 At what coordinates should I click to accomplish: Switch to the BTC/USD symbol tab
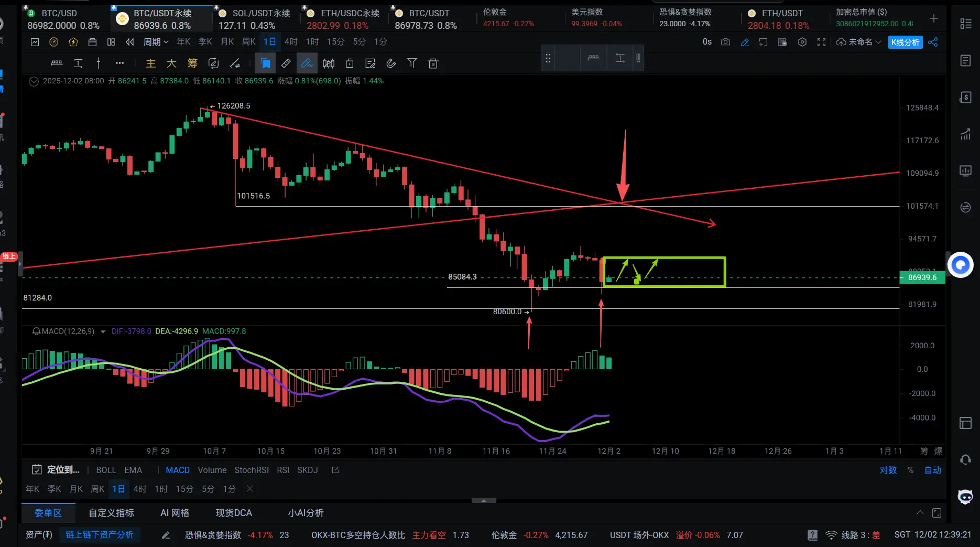pos(64,19)
